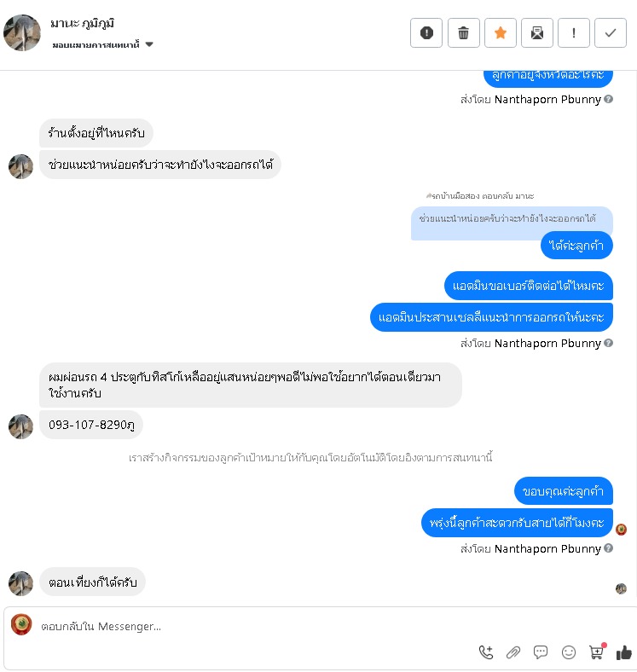
Task: Open saved replies speech bubble icon
Action: click(541, 652)
